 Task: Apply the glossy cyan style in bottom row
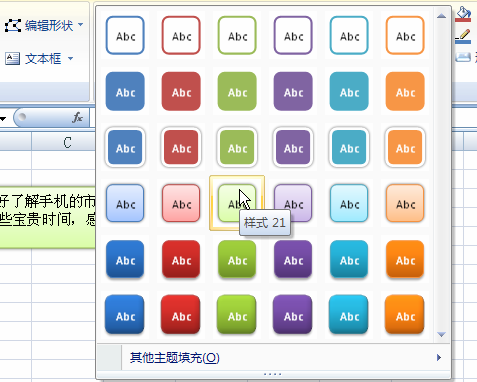pos(349,315)
